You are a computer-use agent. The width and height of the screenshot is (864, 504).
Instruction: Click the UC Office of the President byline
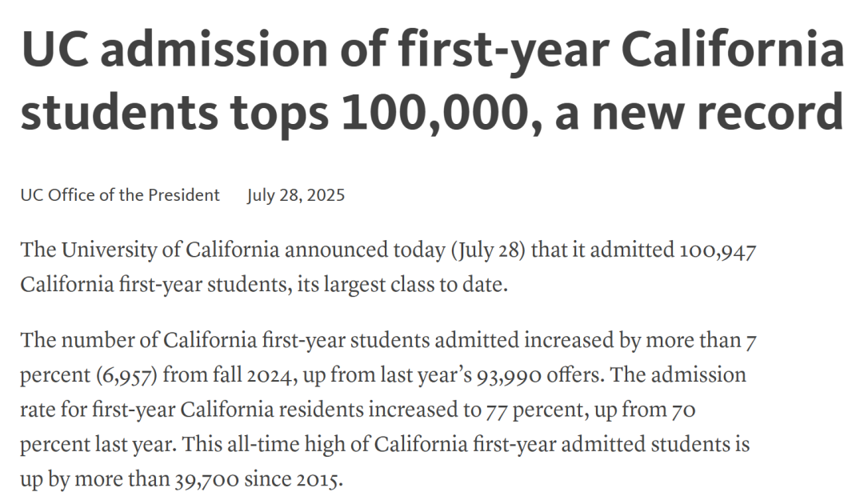(120, 195)
